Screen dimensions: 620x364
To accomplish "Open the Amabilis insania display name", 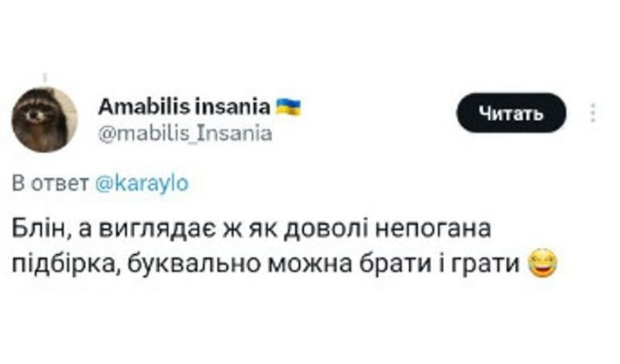I will 184,107.
